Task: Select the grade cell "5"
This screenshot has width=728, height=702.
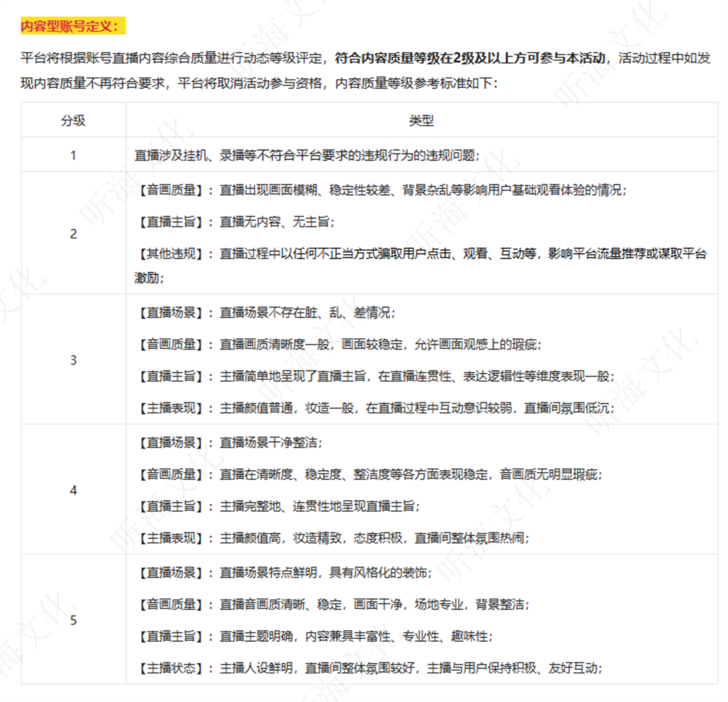Action: (x=73, y=620)
